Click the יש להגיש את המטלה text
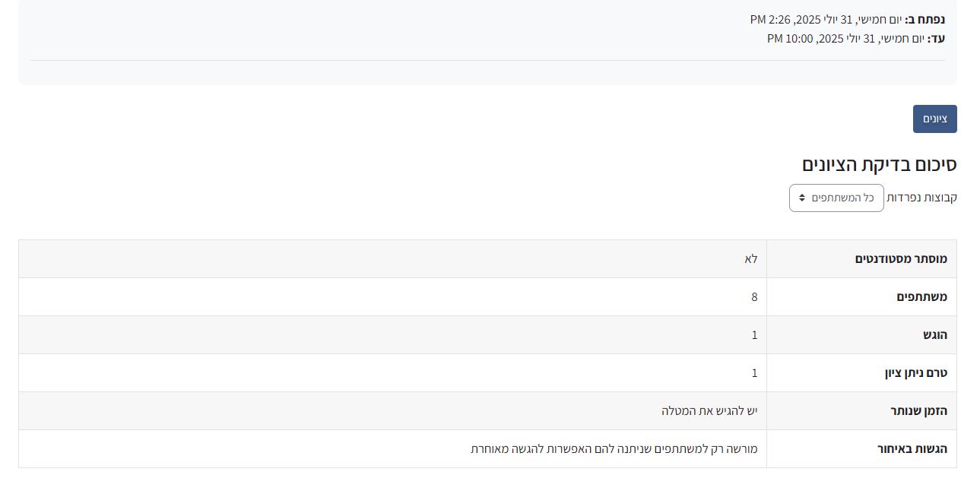The image size is (980, 494). (709, 411)
